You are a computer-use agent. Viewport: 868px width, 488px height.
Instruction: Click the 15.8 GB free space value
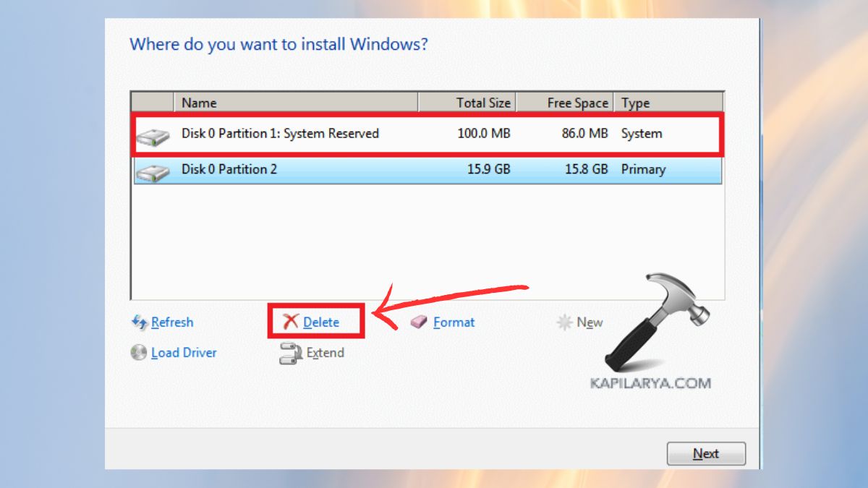click(585, 169)
